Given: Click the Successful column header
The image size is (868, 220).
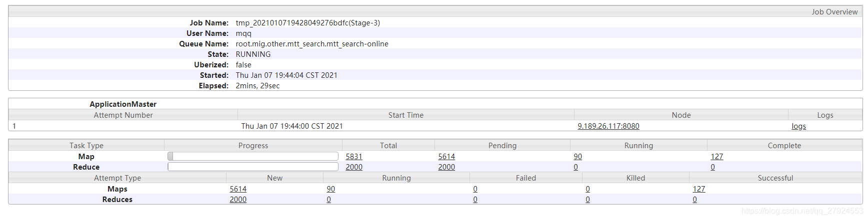Looking at the screenshot, I should tap(775, 178).
